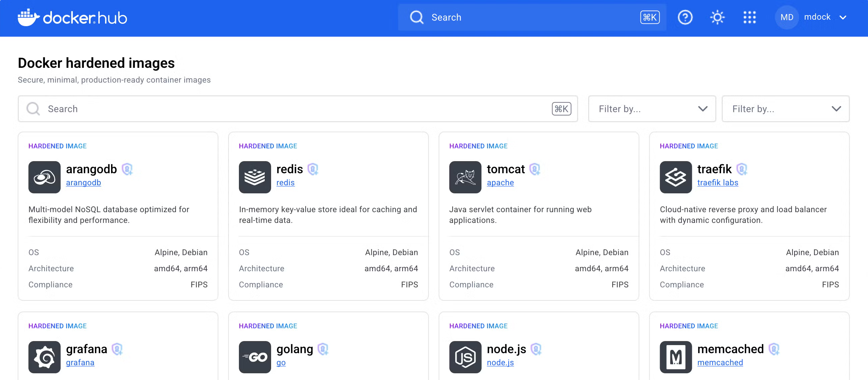The image size is (868, 380).
Task: Click the ⌘K badge in images search box
Action: (x=561, y=108)
